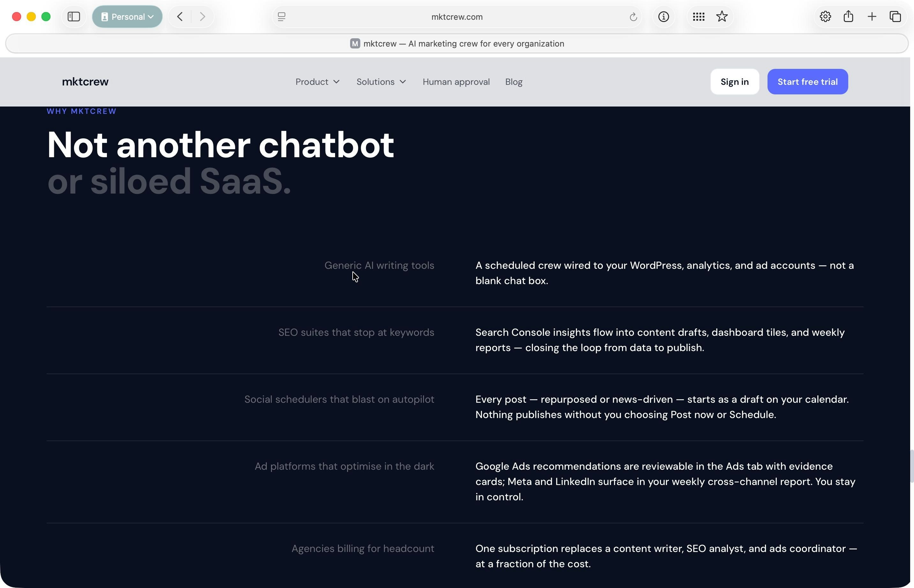Viewport: 914px width, 588px height.
Task: Click the scheduled crew wired to WordPress paragraph
Action: click(664, 273)
